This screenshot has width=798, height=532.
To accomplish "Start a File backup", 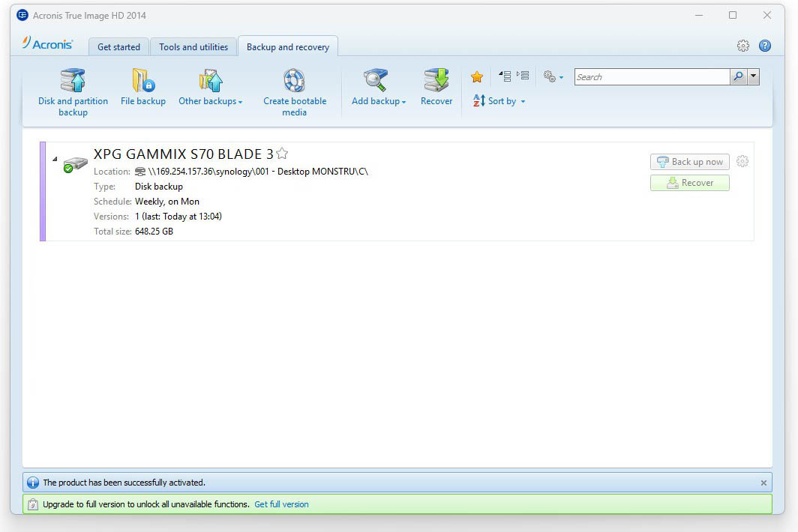I will 143,87.
